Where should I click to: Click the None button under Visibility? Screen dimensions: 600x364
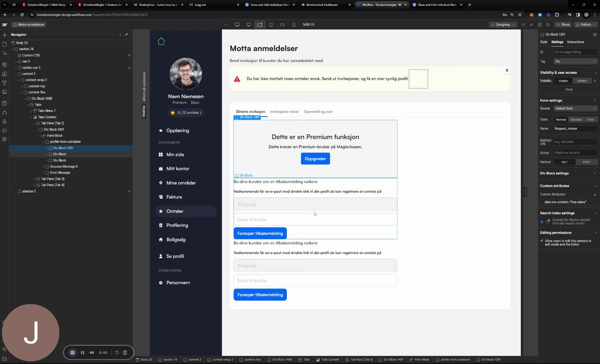(569, 89)
